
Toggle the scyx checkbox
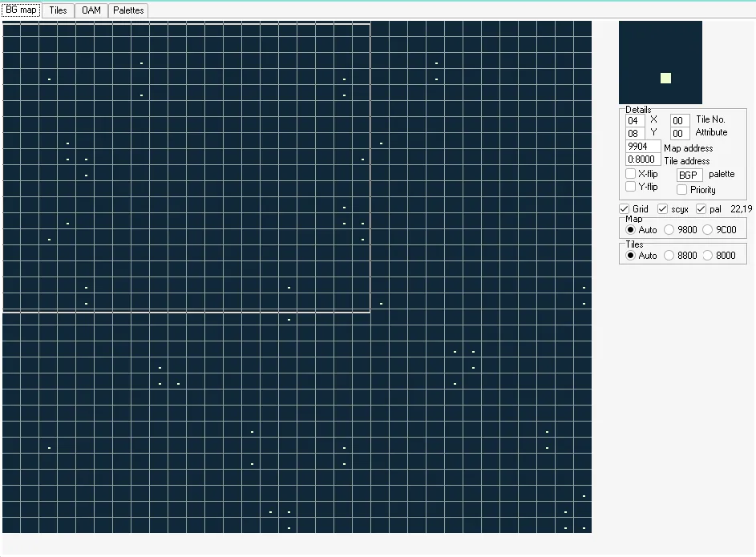[x=662, y=209]
